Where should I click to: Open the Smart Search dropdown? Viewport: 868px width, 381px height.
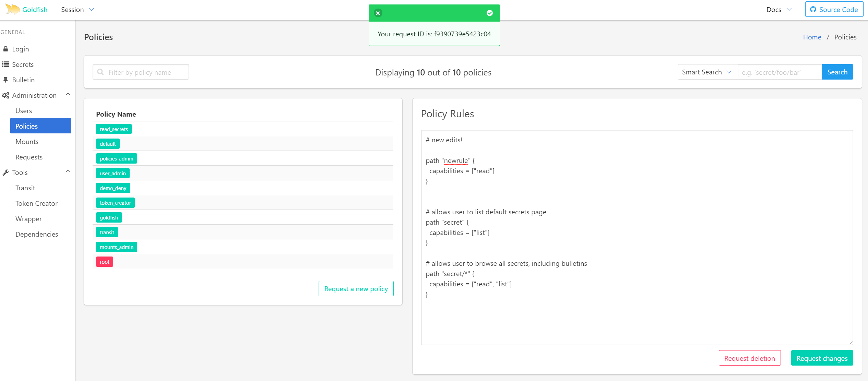click(x=707, y=72)
